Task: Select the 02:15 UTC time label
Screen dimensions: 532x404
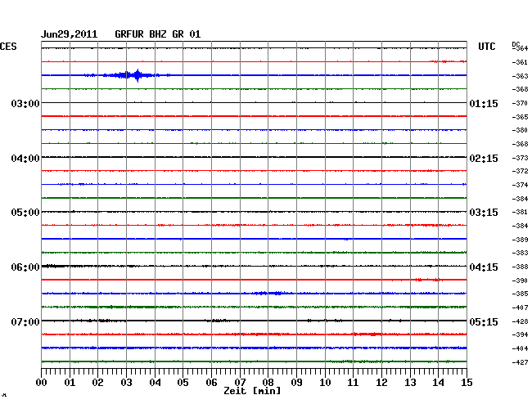Action: [484, 159]
